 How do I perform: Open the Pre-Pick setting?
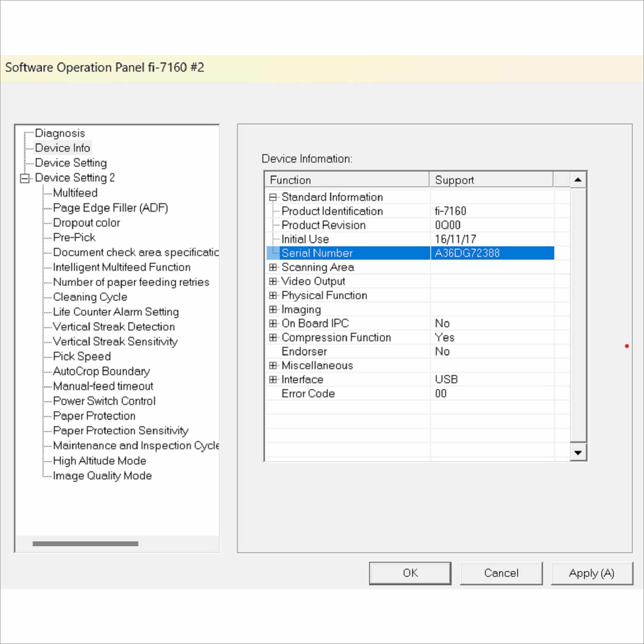[74, 237]
